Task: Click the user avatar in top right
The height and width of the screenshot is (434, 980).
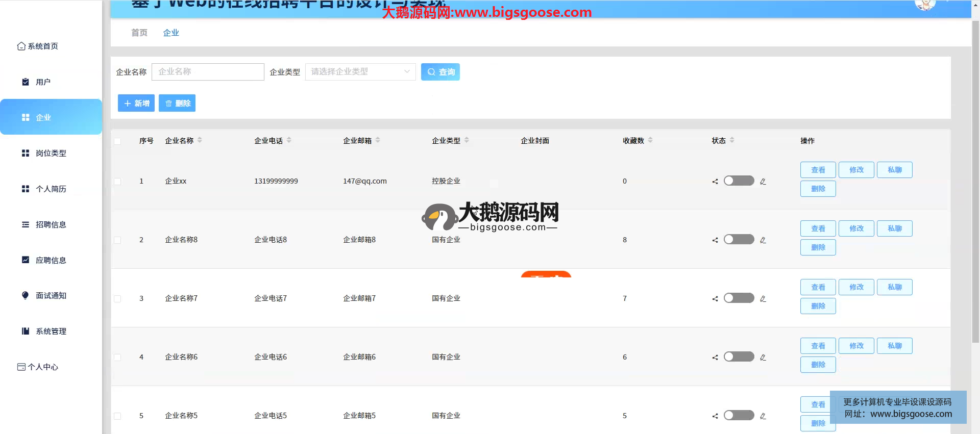Action: [925, 4]
